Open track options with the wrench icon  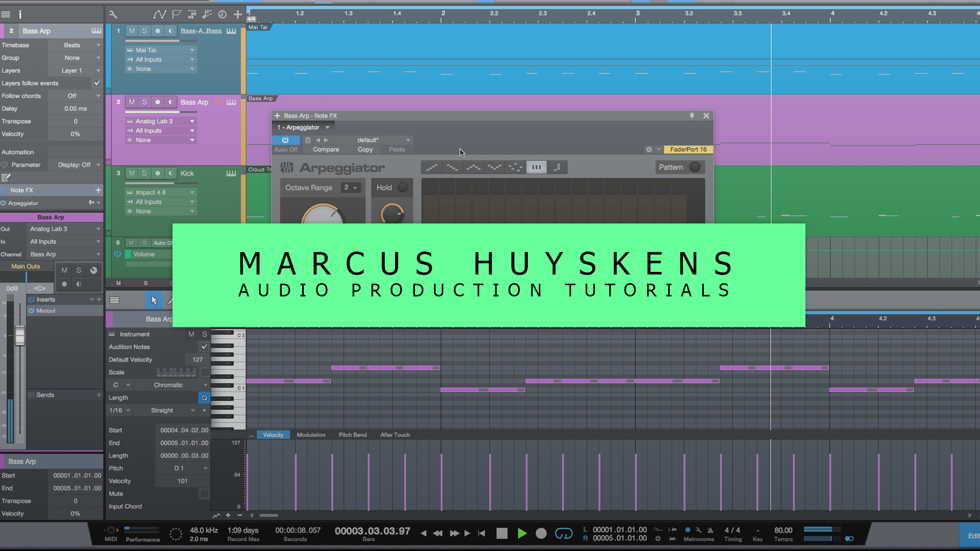point(113,14)
